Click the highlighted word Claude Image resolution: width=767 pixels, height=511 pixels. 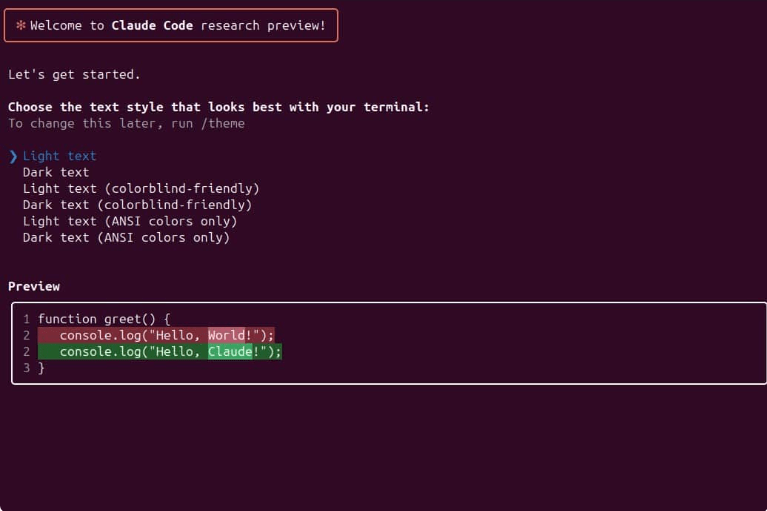point(230,352)
